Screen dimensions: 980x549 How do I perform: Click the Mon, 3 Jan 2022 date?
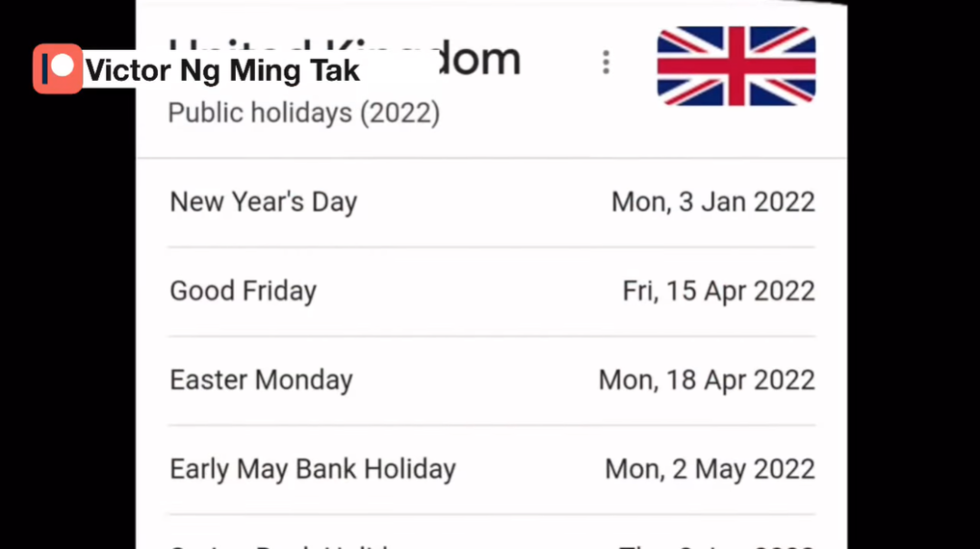coord(712,201)
